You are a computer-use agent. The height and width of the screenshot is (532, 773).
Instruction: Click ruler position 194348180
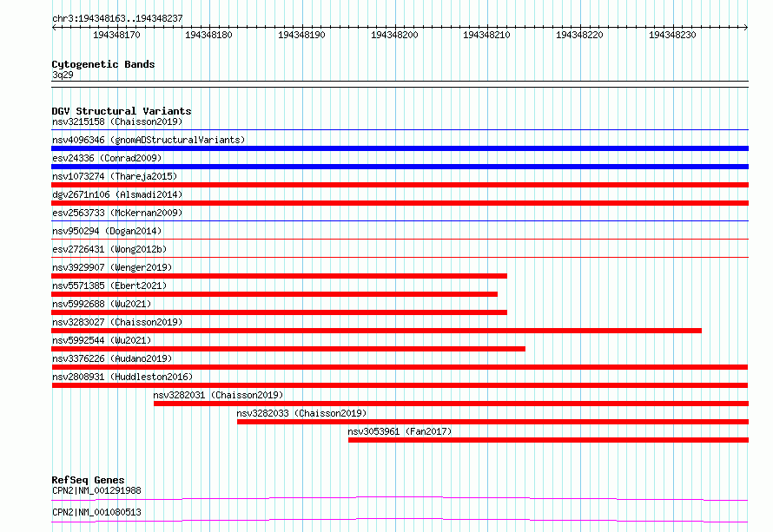(209, 35)
